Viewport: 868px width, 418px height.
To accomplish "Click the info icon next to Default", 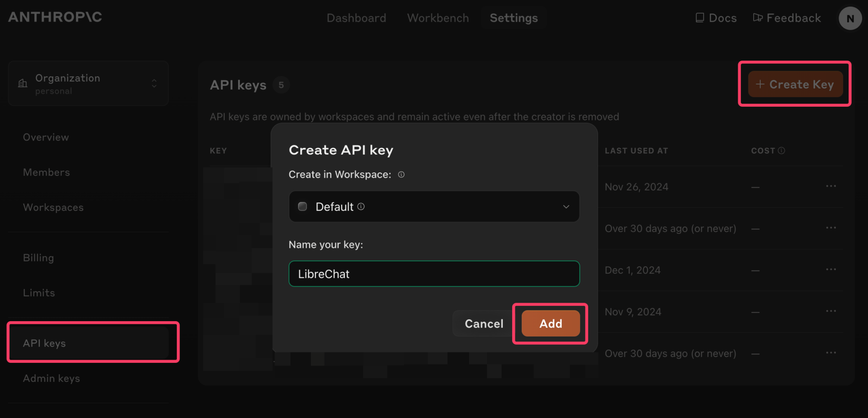I will 361,207.
